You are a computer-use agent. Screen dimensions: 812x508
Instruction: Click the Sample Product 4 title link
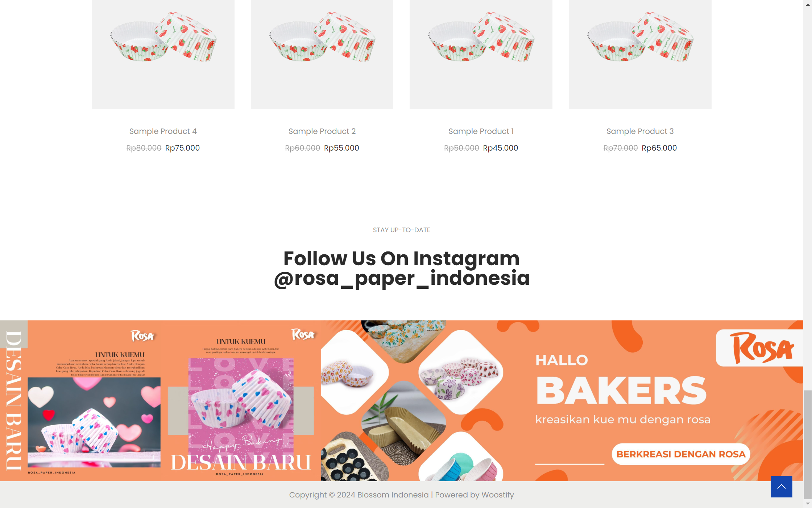click(x=163, y=131)
